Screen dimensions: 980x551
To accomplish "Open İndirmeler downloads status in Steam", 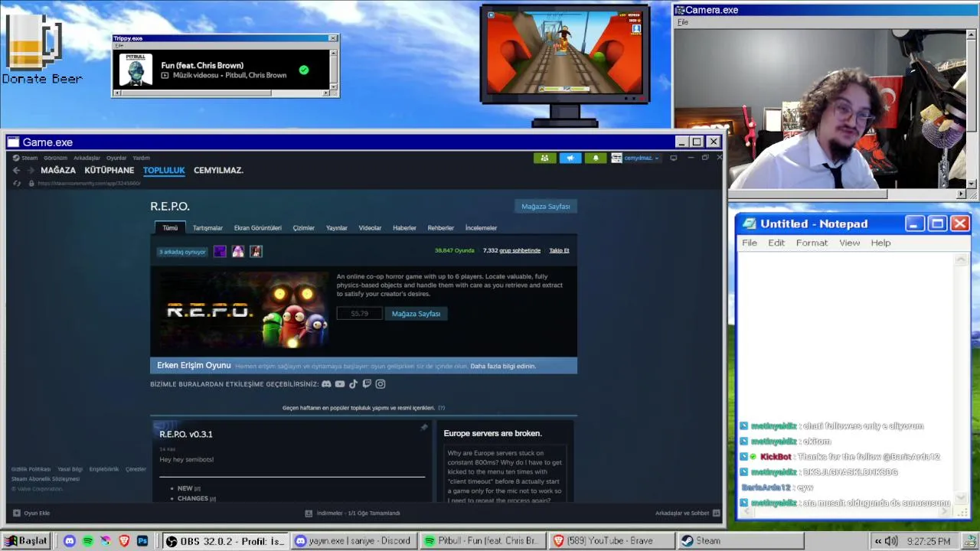I will [352, 513].
